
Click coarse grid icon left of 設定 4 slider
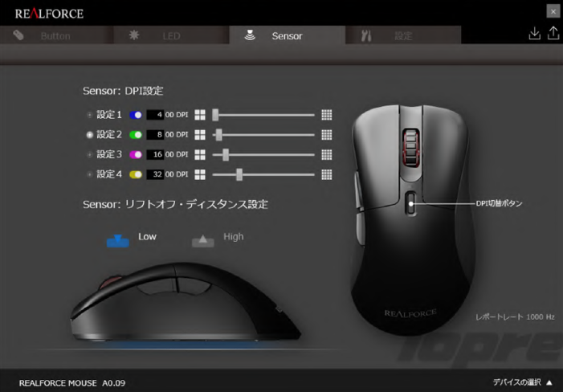(x=200, y=174)
